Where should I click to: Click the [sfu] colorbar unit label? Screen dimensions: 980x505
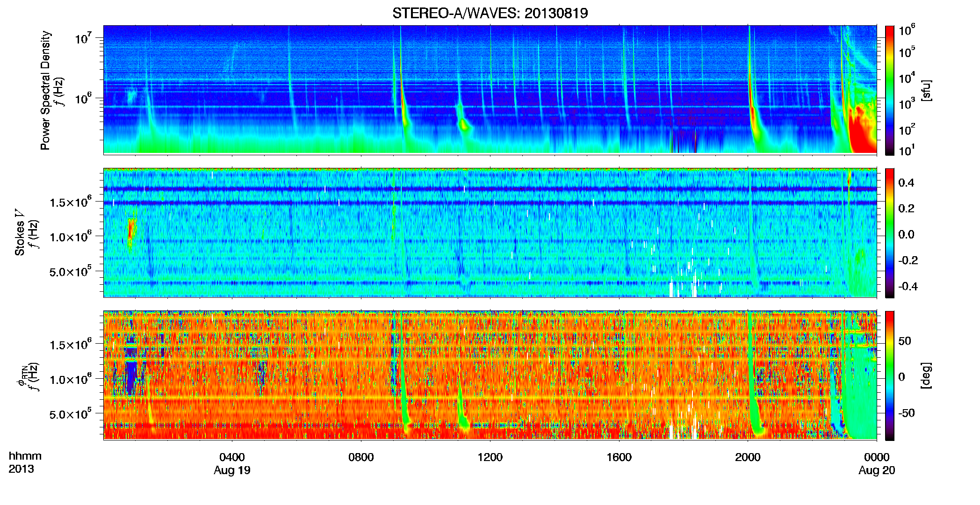coord(926,90)
